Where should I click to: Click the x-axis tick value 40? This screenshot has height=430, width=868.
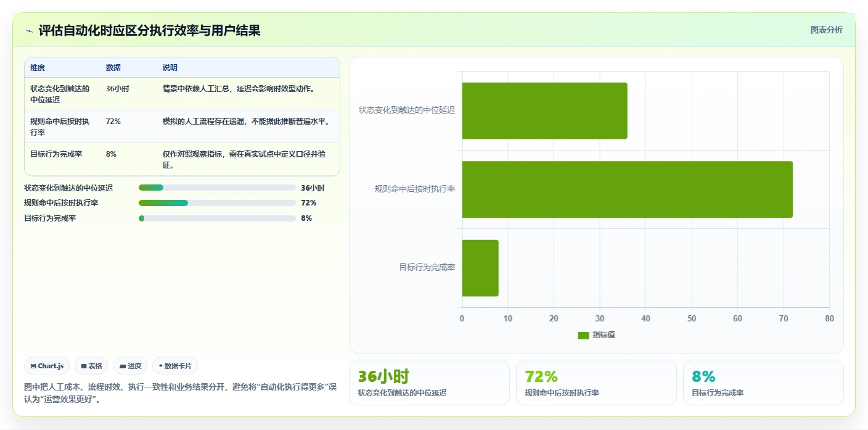(x=645, y=318)
